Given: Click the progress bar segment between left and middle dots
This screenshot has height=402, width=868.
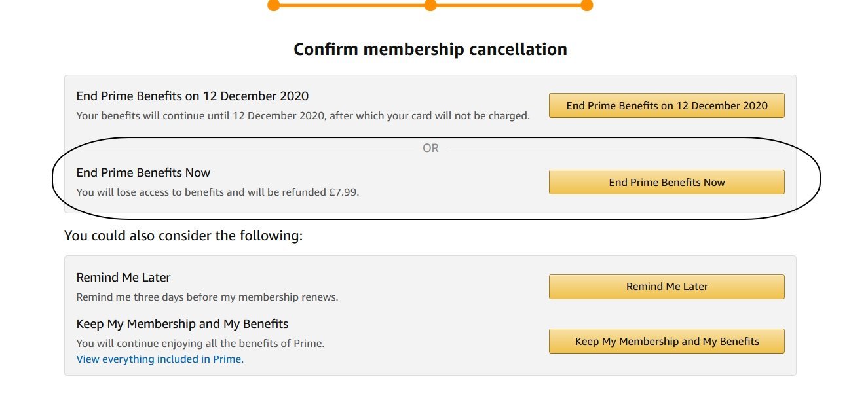Looking at the screenshot, I should click(352, 5).
